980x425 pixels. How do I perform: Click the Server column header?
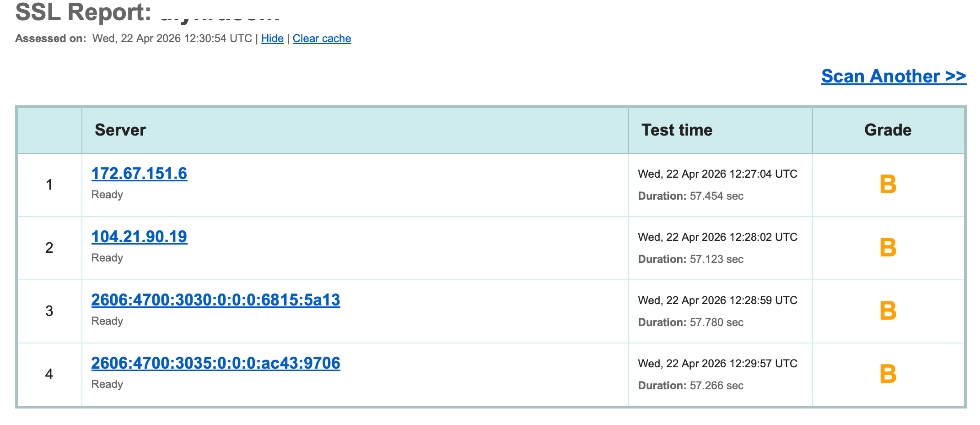click(x=120, y=130)
